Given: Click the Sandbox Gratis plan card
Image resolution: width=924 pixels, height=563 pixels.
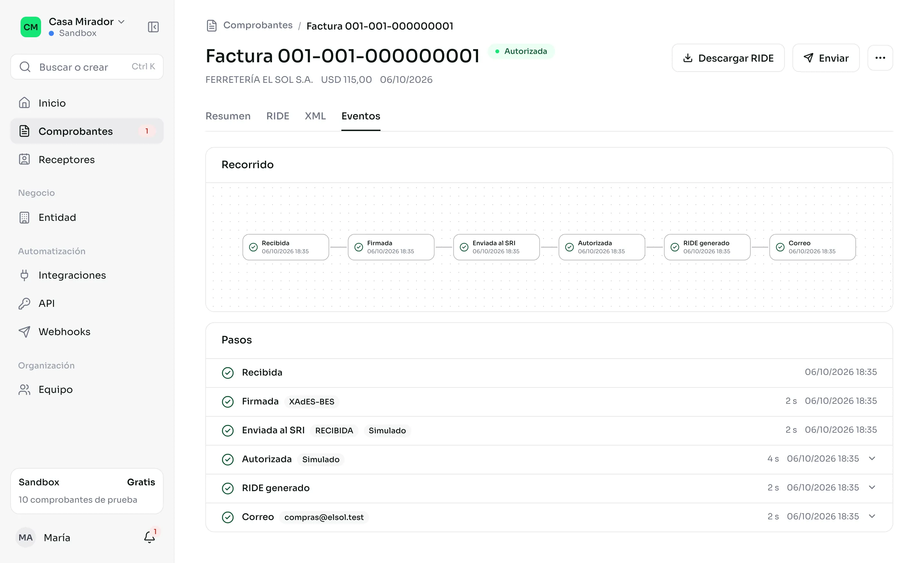Looking at the screenshot, I should click(87, 491).
